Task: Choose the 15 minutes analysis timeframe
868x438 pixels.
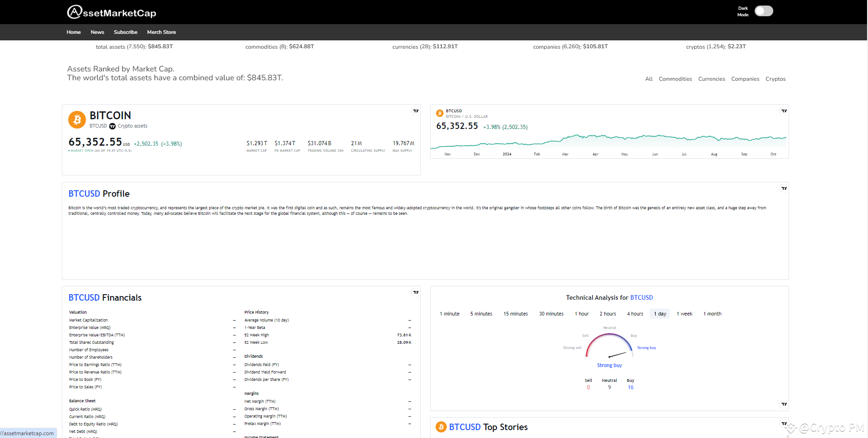Action: pyautogui.click(x=516, y=314)
